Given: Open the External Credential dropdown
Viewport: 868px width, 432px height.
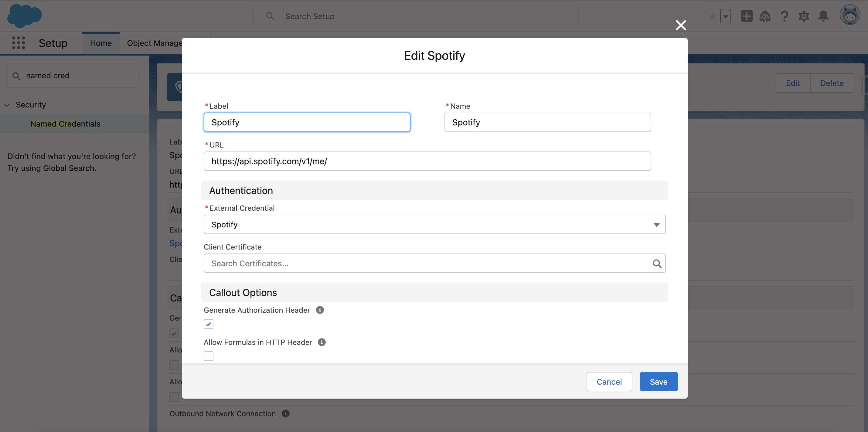Looking at the screenshot, I should [x=434, y=224].
